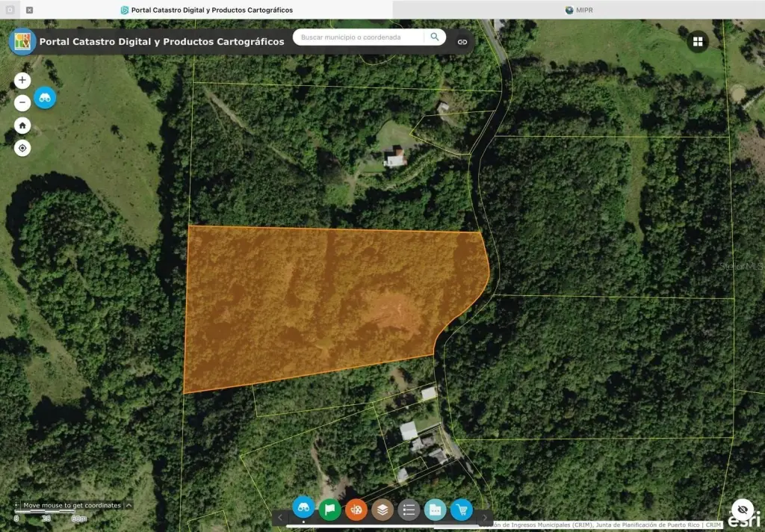This screenshot has width=765, height=532.
Task: Click the home default extent button
Action: 22,126
